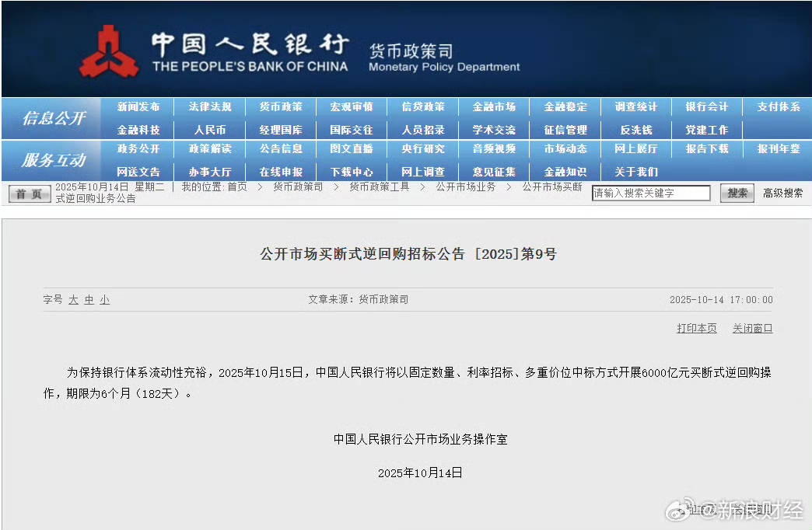Visit 金融知识 page

[x=565, y=172]
